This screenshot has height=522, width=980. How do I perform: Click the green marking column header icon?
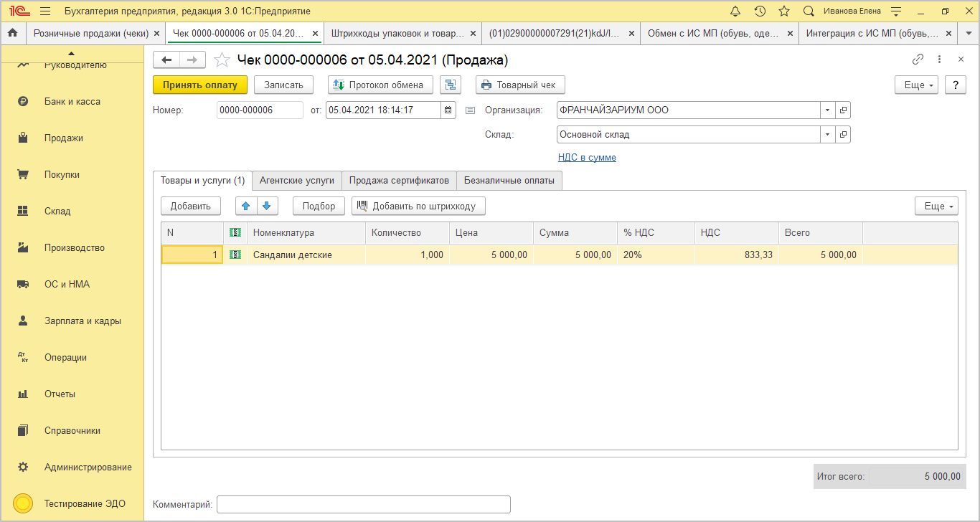pos(235,232)
